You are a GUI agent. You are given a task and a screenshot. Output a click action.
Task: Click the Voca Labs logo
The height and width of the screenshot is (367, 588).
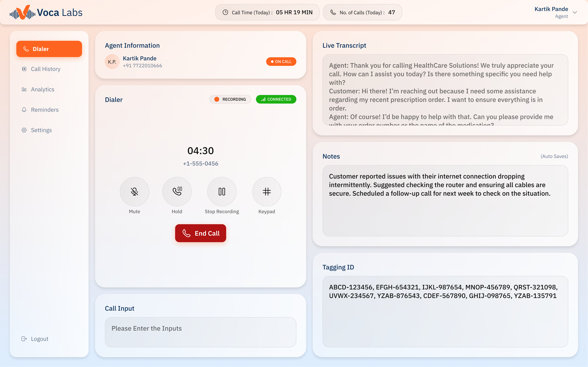pos(46,12)
